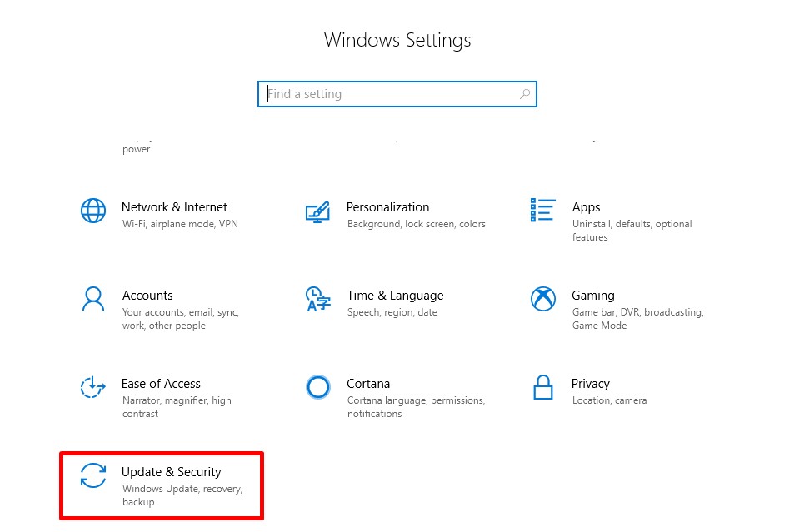789x532 pixels.
Task: Open the Personalization paintbrush icon
Action: point(317,211)
